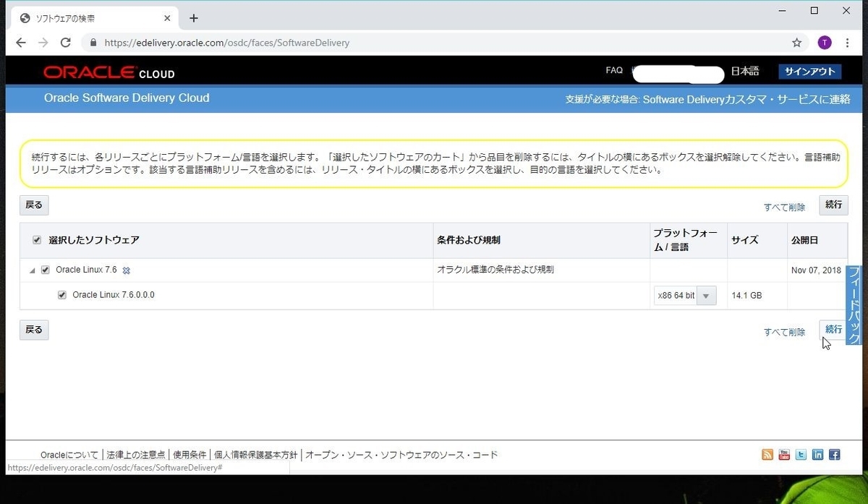Click the remove icon beside Oracle Linux 7.6
The image size is (868, 504).
pos(126,269)
